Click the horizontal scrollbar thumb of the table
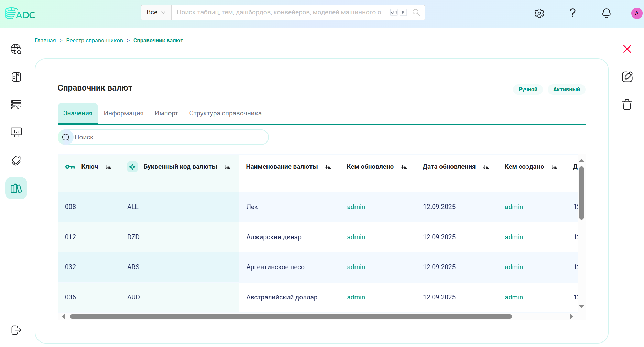644x347 pixels. pyautogui.click(x=291, y=317)
